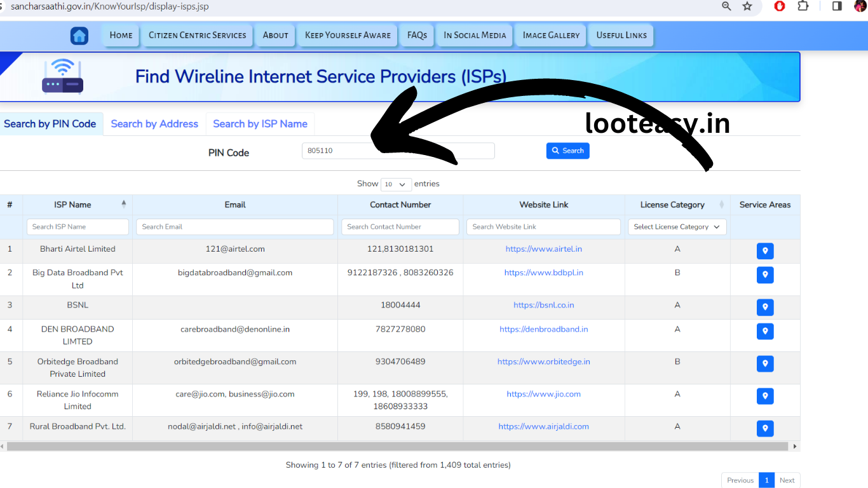Open service areas map for BSNL
Screen dimensions: 868x488
point(765,308)
